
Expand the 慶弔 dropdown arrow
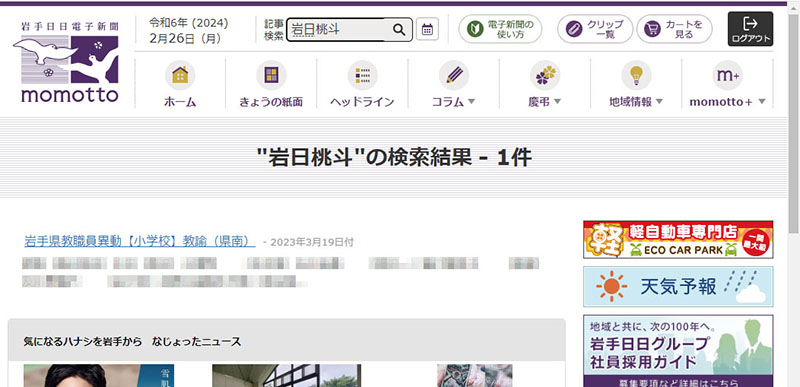pyautogui.click(x=557, y=101)
